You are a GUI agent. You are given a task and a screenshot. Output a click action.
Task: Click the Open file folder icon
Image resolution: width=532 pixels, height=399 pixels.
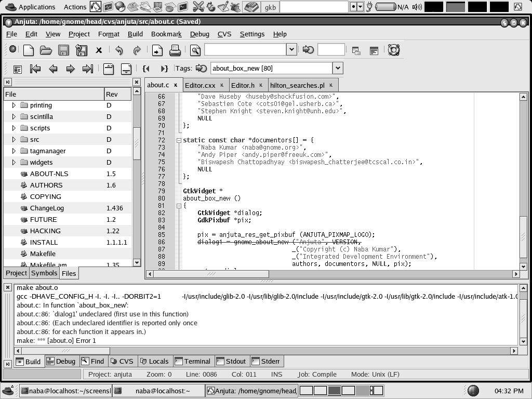[x=46, y=50]
